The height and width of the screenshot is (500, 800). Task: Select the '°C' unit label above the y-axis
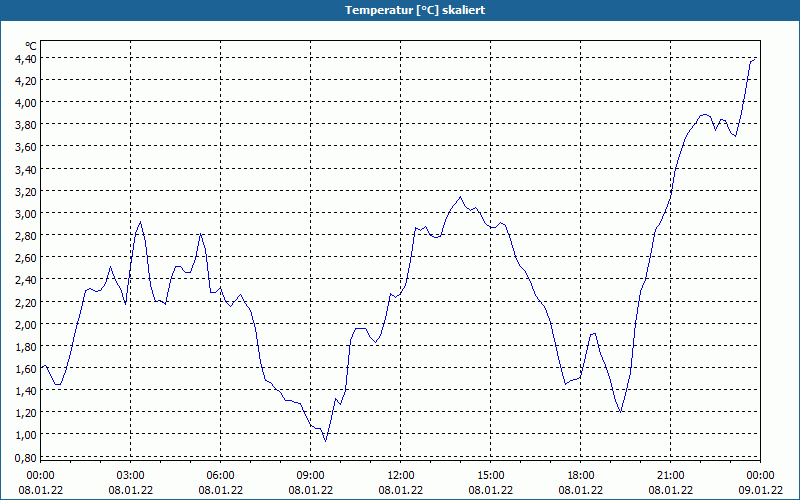coord(31,46)
